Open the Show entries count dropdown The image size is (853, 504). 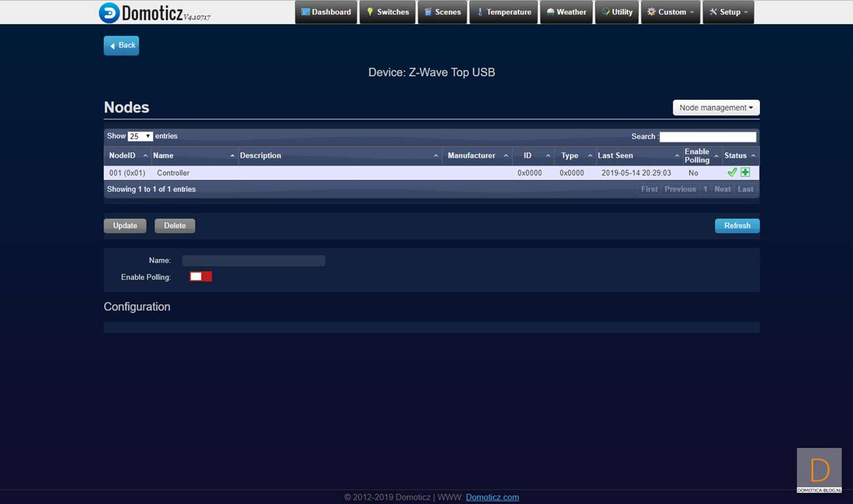140,136
